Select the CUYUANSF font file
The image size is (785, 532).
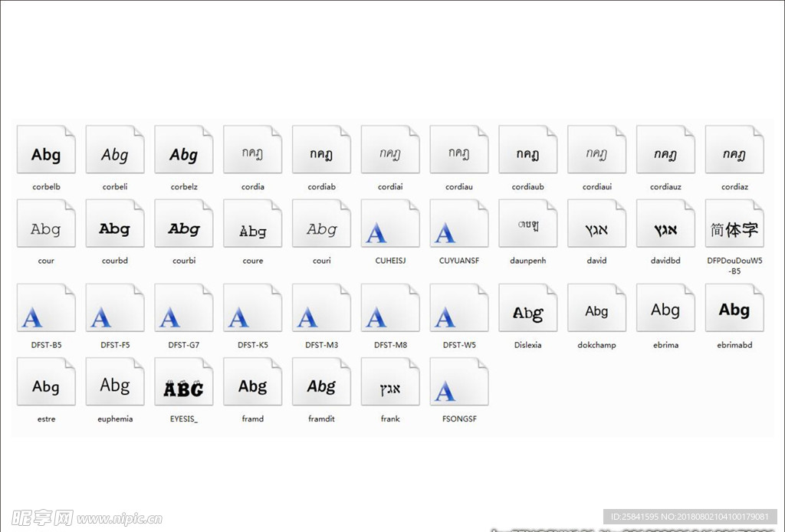tap(459, 225)
